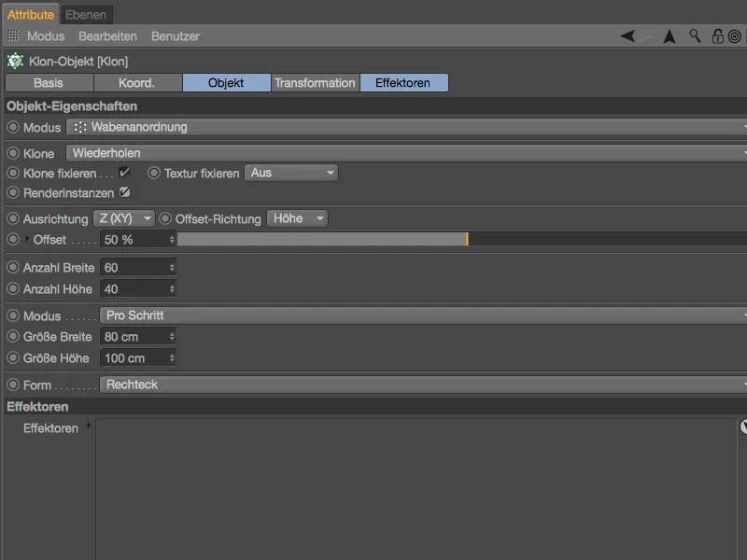Image resolution: width=747 pixels, height=560 pixels.
Task: Click inside the empty Effektoren list box
Action: click(416, 489)
